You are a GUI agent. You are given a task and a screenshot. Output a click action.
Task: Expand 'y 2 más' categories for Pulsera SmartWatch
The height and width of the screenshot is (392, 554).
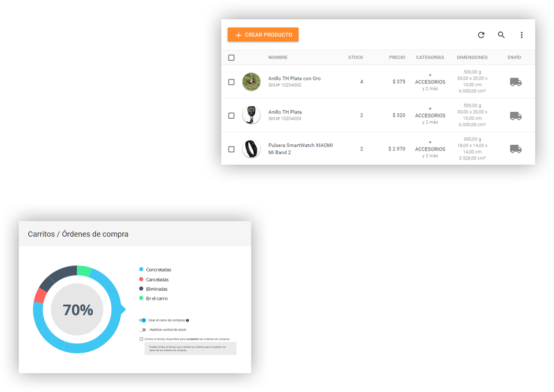coord(430,156)
